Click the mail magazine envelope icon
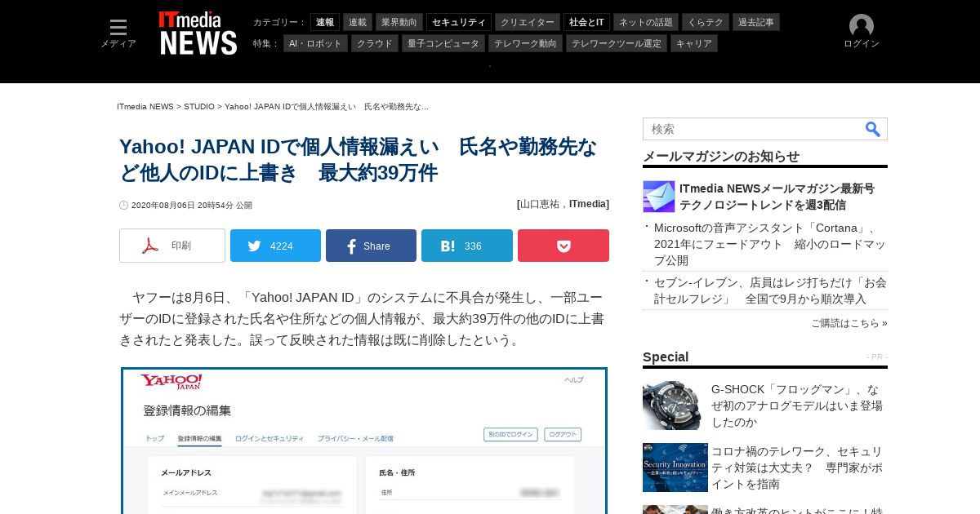The image size is (980, 514). pos(659,197)
